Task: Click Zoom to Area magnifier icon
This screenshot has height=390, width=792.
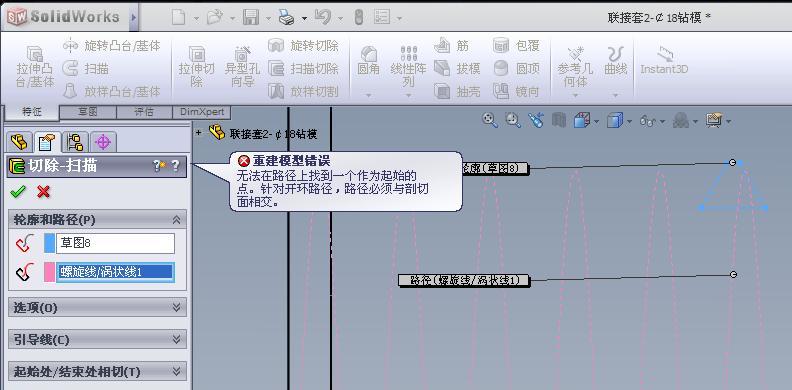Action: [513, 120]
